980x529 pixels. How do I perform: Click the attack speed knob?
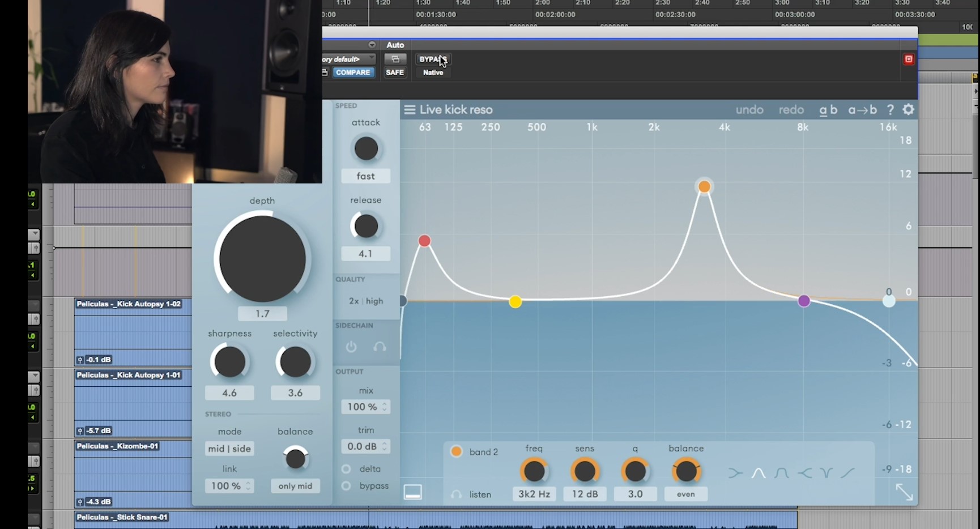click(x=366, y=148)
